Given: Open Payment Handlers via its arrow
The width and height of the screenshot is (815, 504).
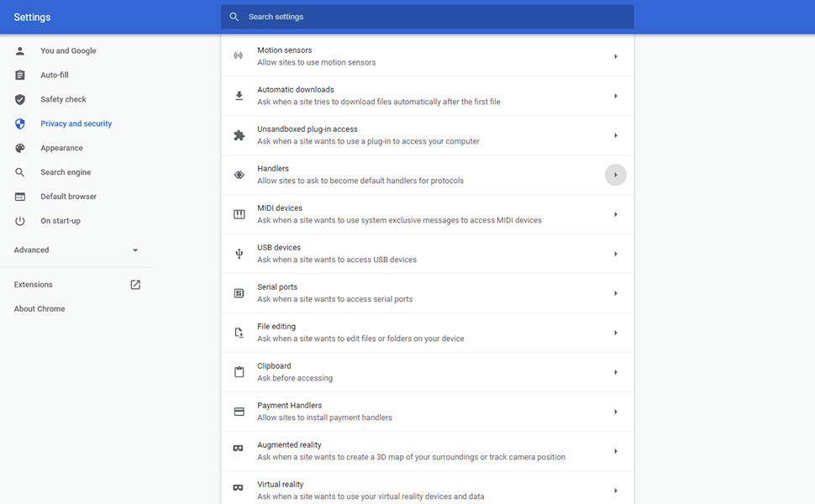Looking at the screenshot, I should coord(615,412).
